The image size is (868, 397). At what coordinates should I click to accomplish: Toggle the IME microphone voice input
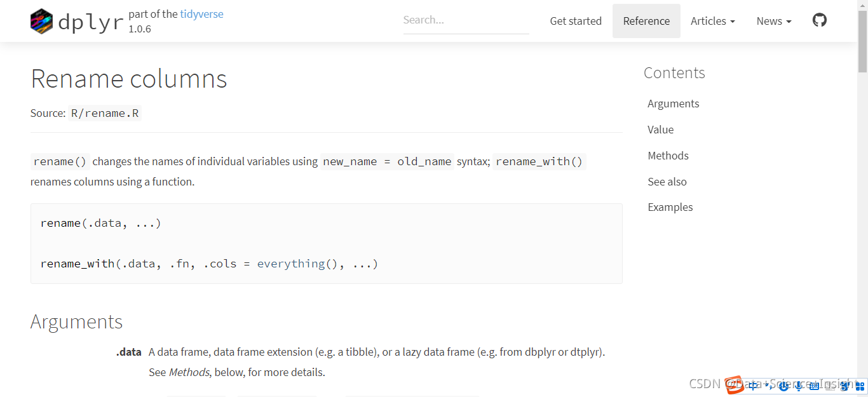[x=798, y=386]
